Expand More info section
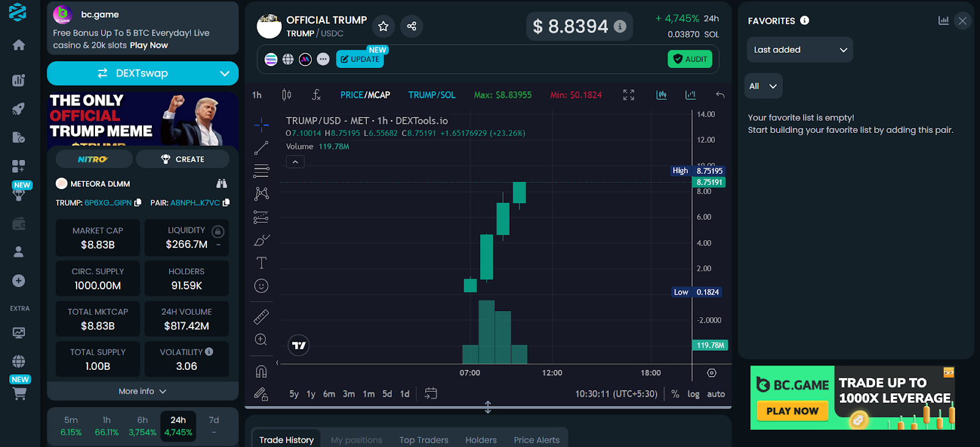 (x=143, y=391)
